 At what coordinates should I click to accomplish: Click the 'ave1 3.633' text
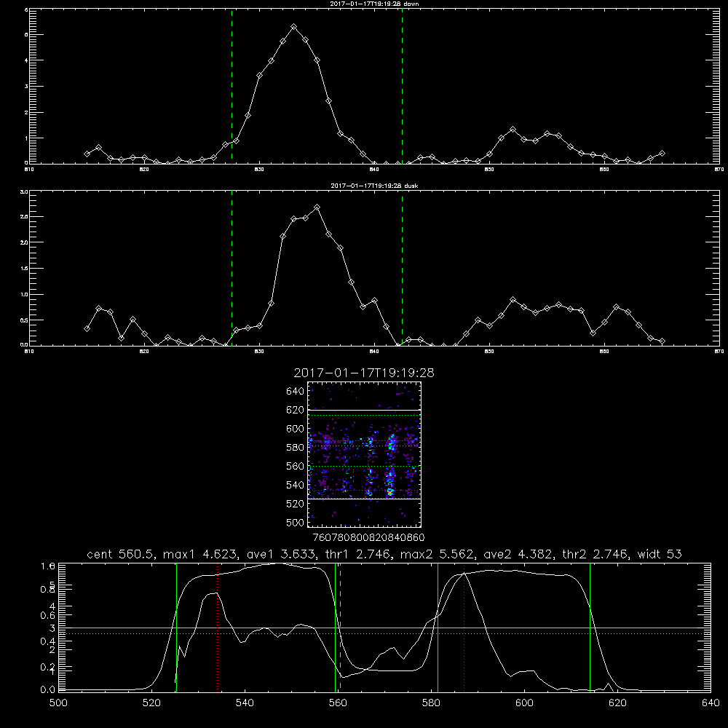[x=284, y=554]
